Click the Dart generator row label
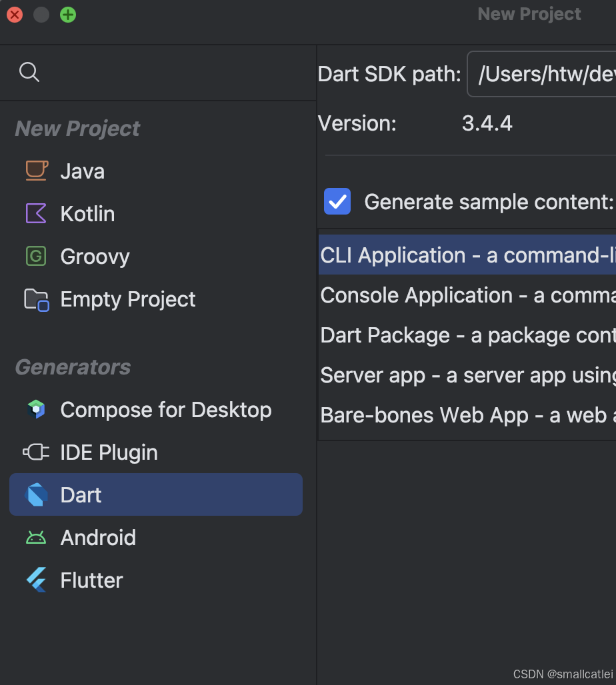616x685 pixels. (x=81, y=495)
